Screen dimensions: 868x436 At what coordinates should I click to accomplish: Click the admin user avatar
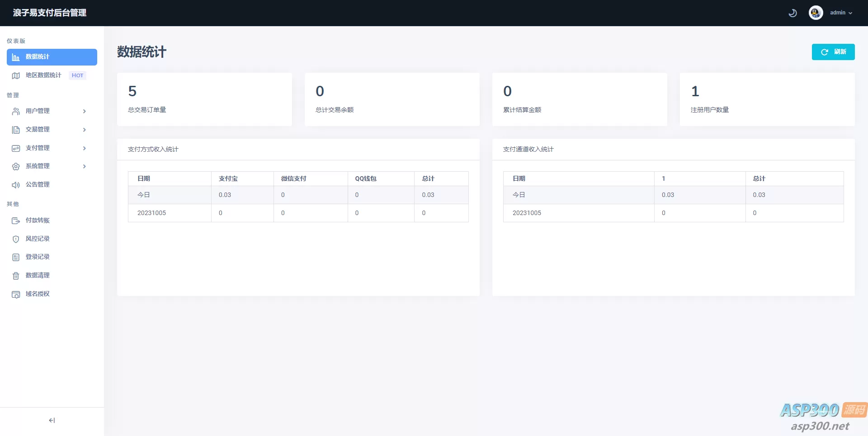816,13
